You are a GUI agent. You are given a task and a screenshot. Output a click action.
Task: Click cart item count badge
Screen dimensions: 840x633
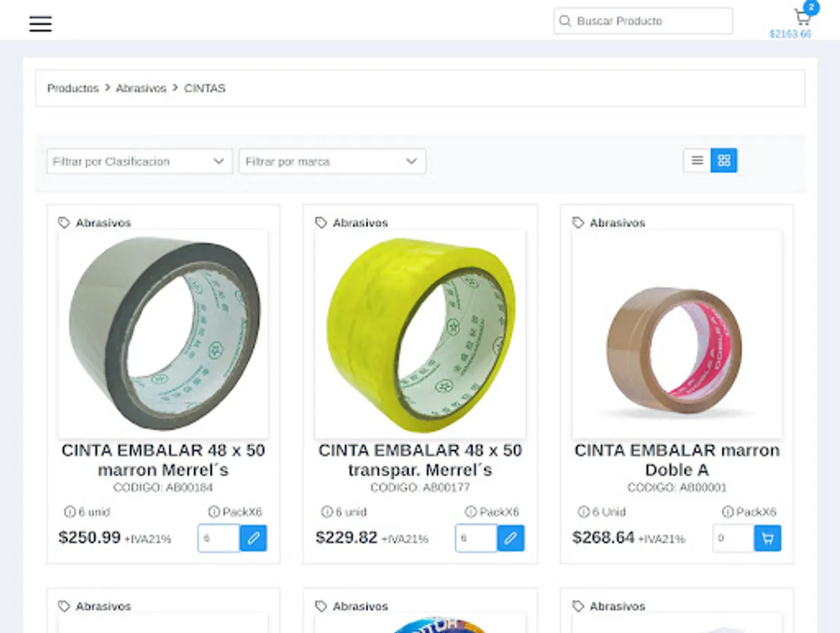coord(812,8)
